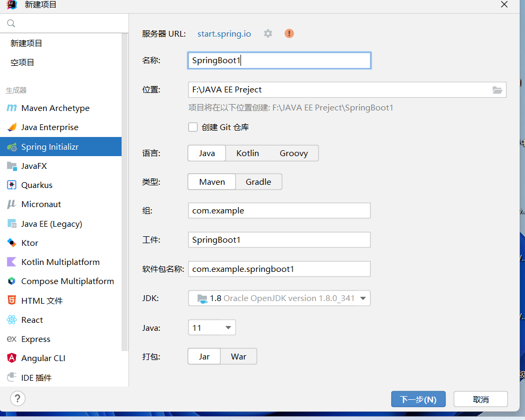Click the 下一步(N) button
The height and width of the screenshot is (420, 525).
(x=418, y=399)
